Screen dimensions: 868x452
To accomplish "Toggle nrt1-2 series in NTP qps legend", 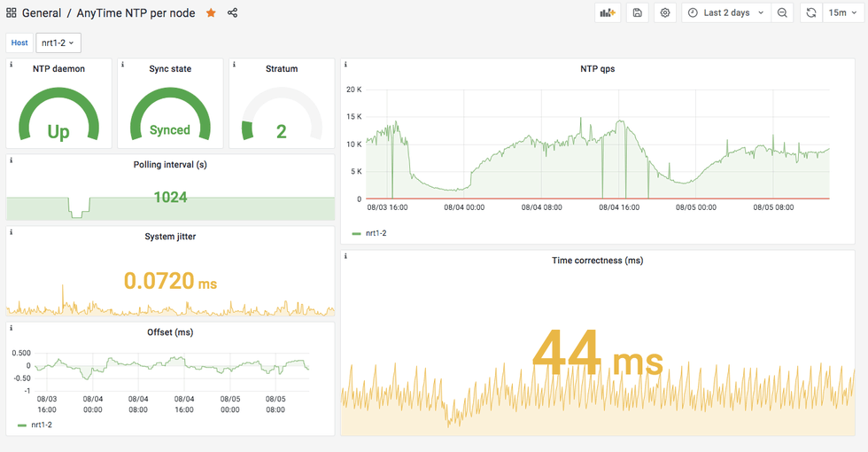I will coord(376,233).
